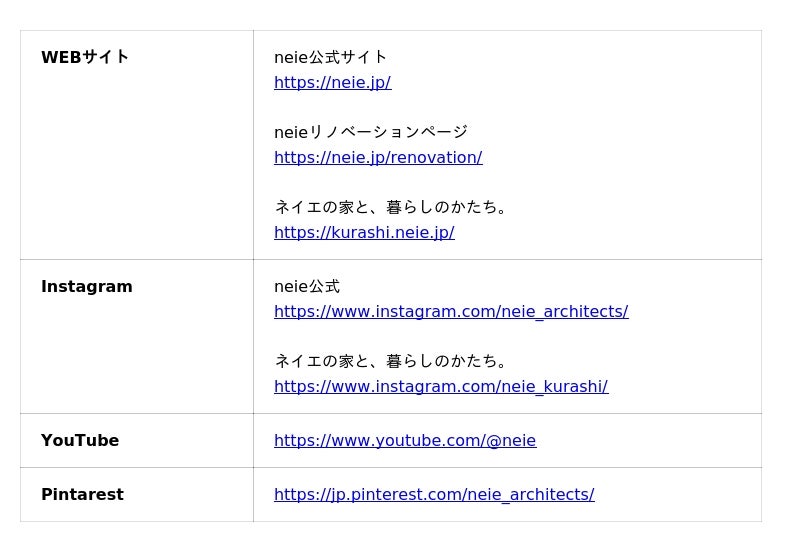Click the YouTube row heading
800x552 pixels.
(80, 441)
